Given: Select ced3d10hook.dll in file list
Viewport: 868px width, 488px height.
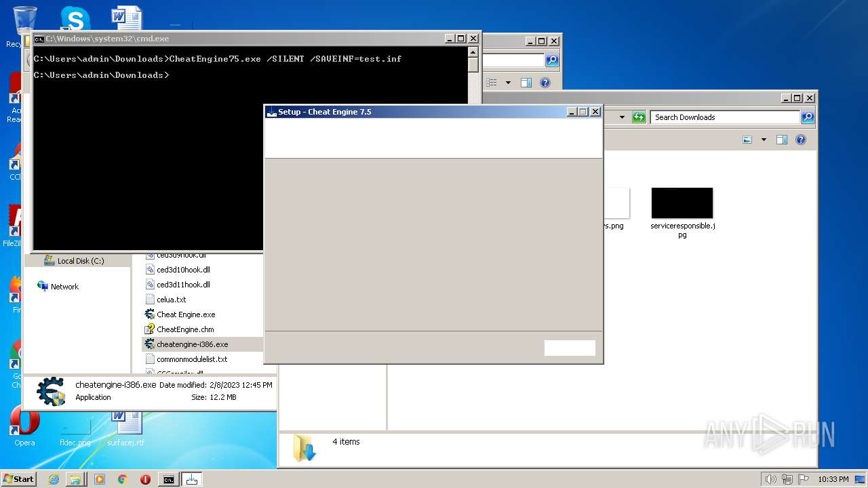Looking at the screenshot, I should pyautogui.click(x=183, y=270).
